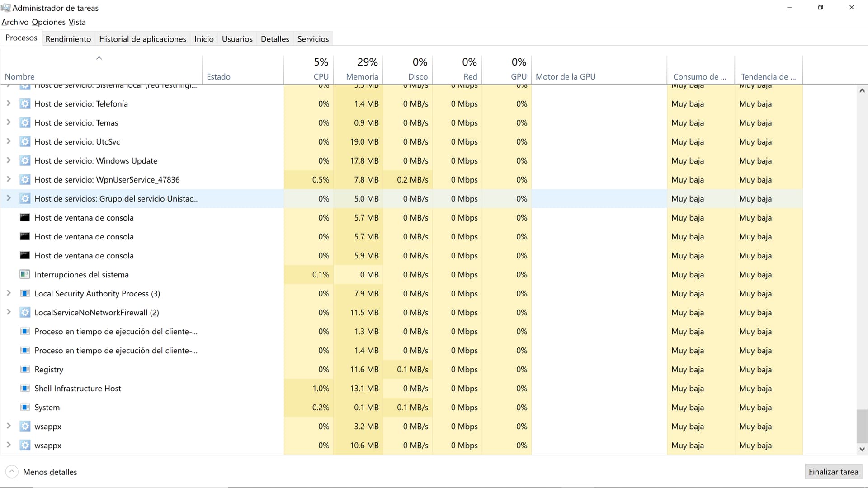Select the Interrupciones del sistema row
Image resolution: width=868 pixels, height=488 pixels.
(x=401, y=274)
